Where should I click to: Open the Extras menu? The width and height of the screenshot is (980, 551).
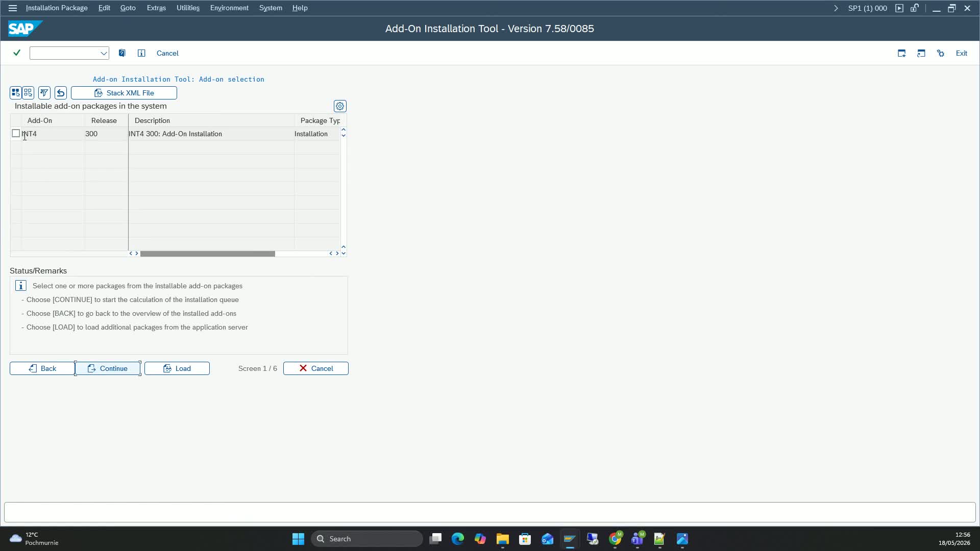[x=156, y=8]
